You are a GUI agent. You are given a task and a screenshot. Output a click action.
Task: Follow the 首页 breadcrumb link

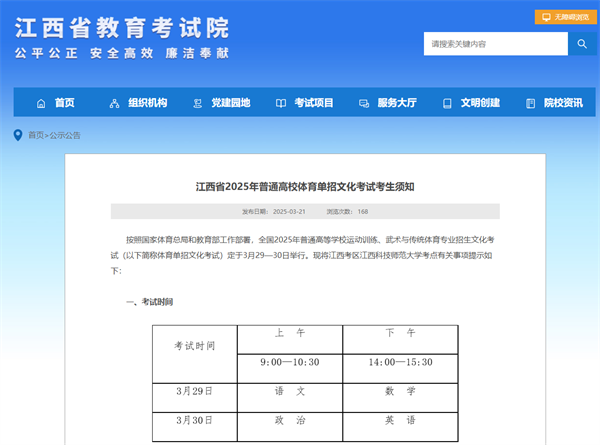(x=36, y=135)
